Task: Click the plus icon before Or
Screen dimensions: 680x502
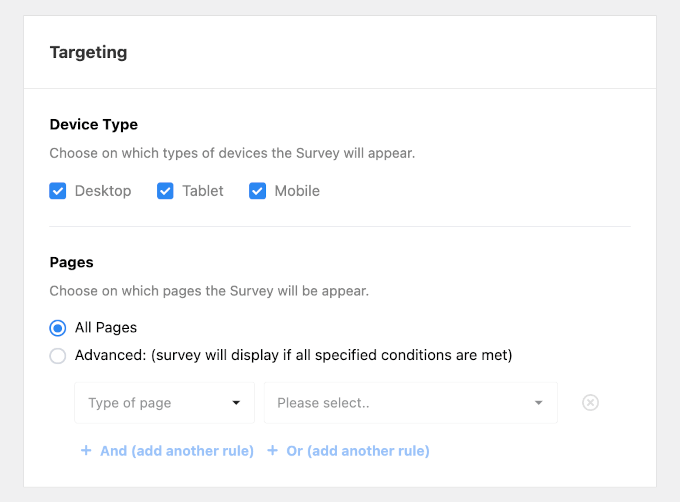Action: point(273,451)
